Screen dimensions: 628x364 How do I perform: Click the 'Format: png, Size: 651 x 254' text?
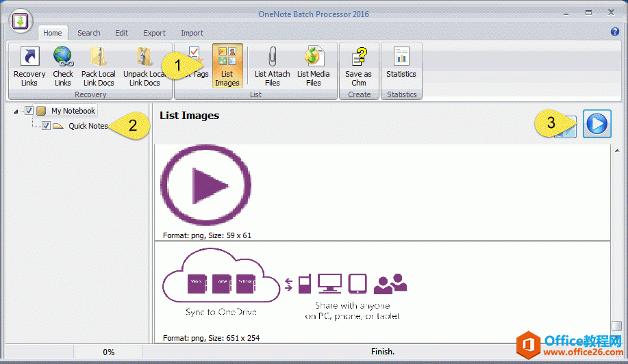coord(211,338)
